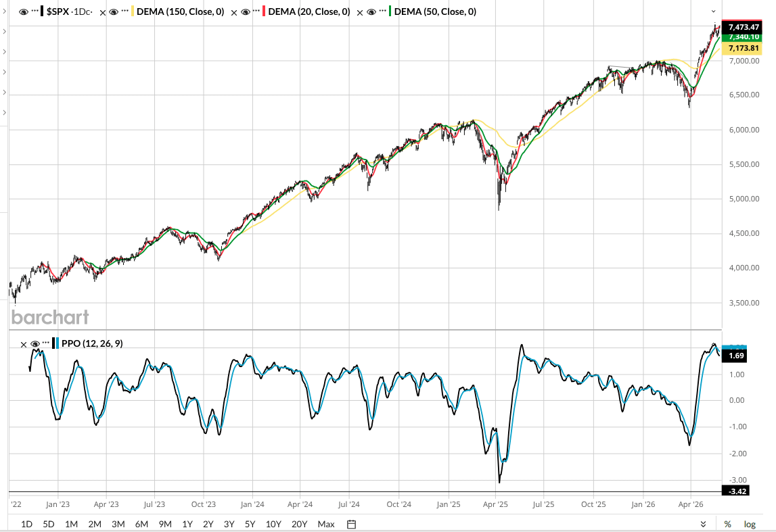Click the red color swatch for DEMA 20
The height and width of the screenshot is (532, 776).
264,11
